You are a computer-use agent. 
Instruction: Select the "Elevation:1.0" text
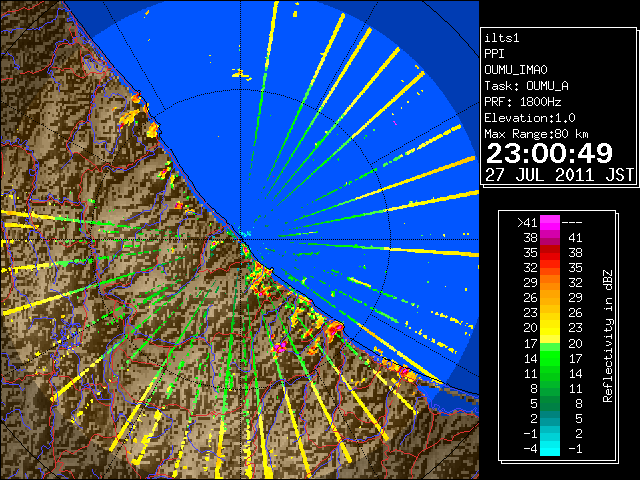click(x=530, y=118)
